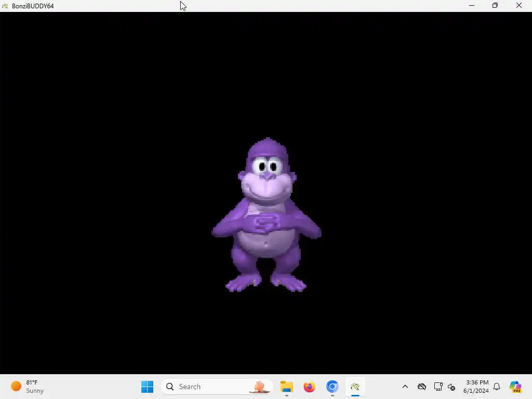Screen dimensions: 532x399
Task: Restore down the BonziBUDDY64 window
Action: tap(495, 6)
